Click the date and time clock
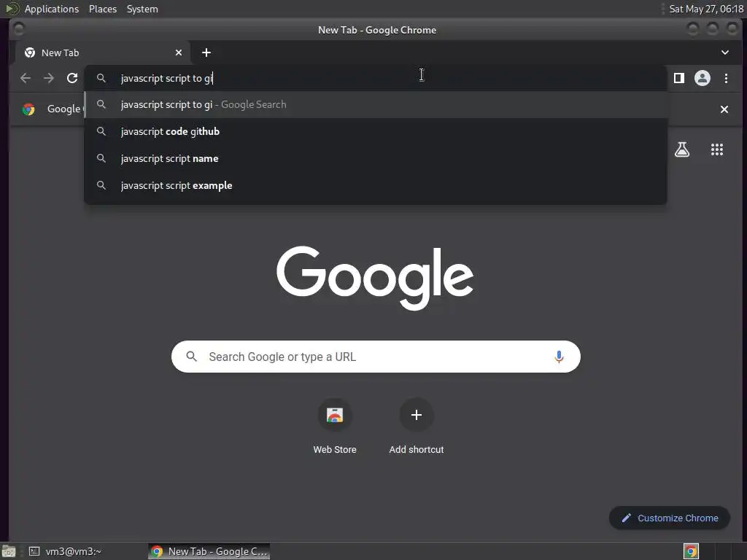This screenshot has height=560, width=747. point(706,9)
